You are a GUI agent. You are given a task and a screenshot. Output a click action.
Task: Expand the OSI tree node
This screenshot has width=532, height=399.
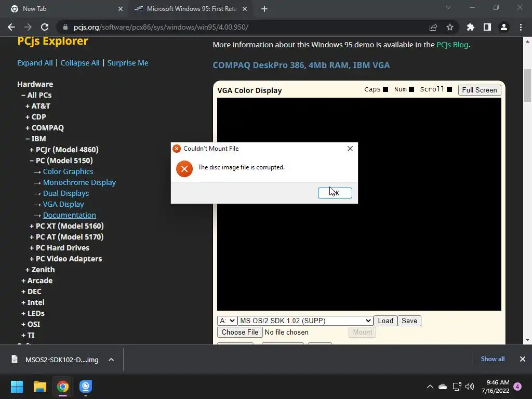pos(31,324)
